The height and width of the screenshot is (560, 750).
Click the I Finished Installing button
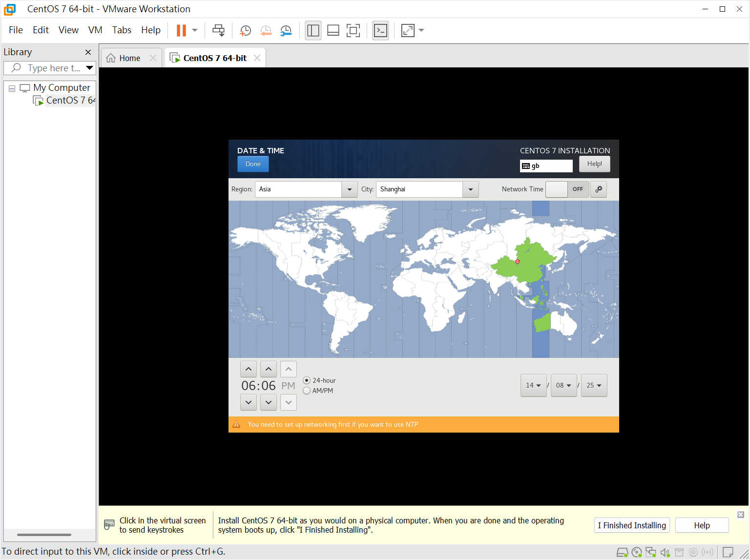pos(632,525)
